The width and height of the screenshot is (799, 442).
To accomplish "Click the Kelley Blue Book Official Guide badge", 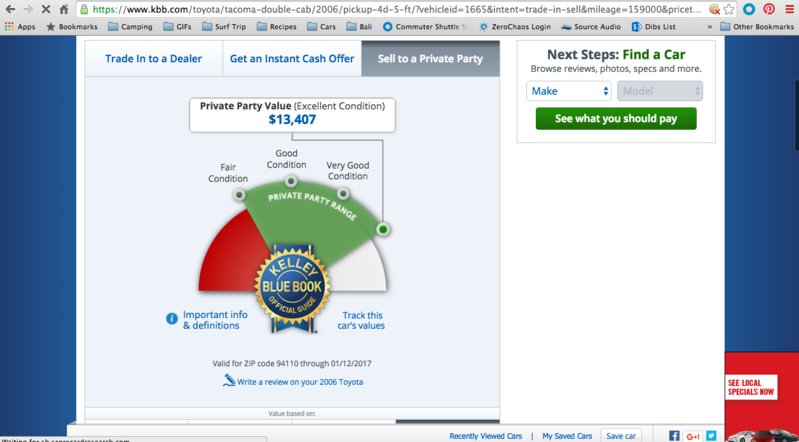I will click(292, 289).
